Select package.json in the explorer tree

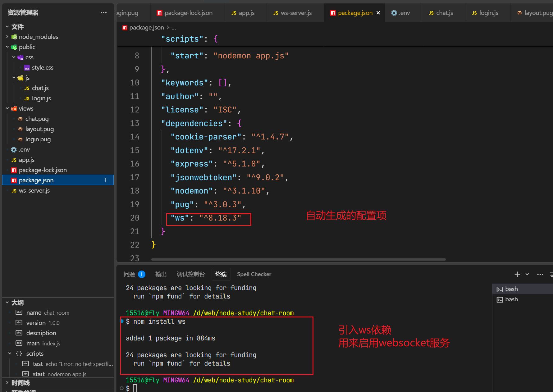58,180
